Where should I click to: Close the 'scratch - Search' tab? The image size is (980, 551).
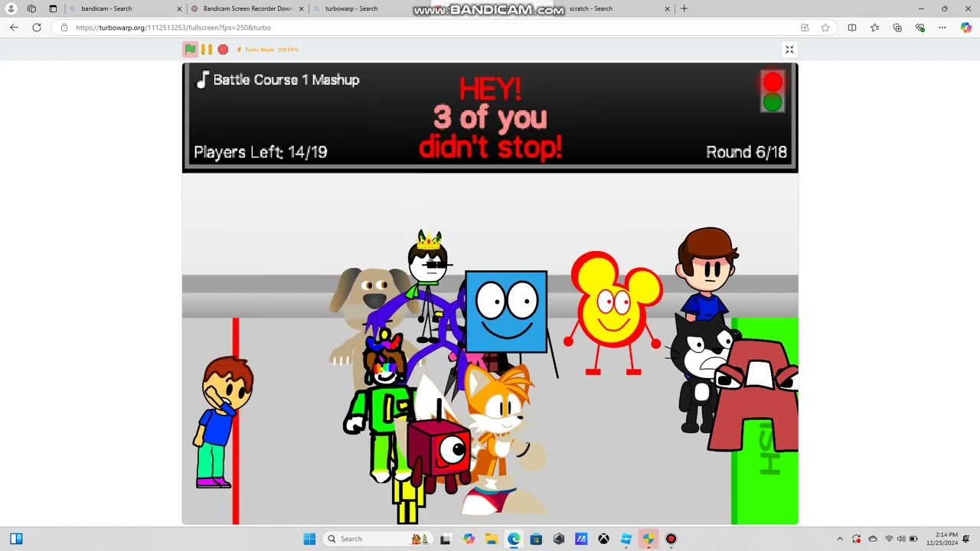(x=667, y=8)
